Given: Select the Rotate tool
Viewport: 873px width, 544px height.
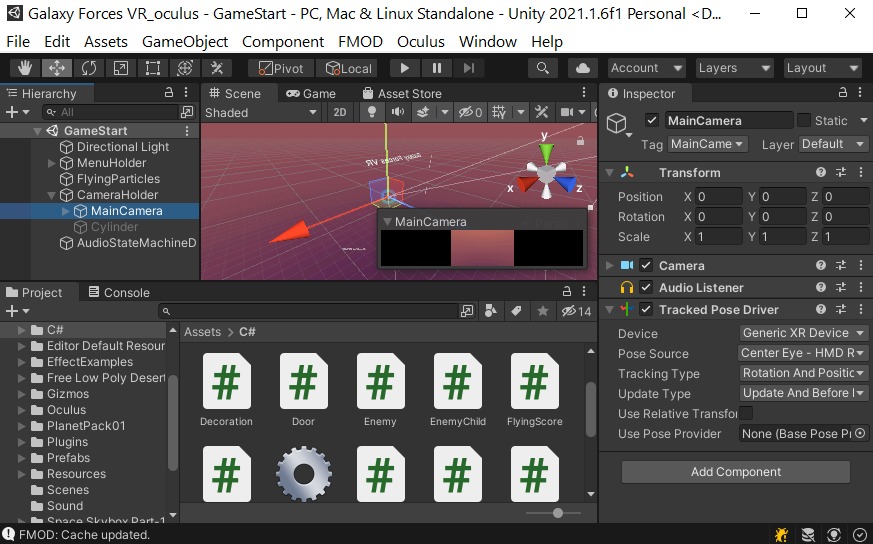Looking at the screenshot, I should point(89,68).
